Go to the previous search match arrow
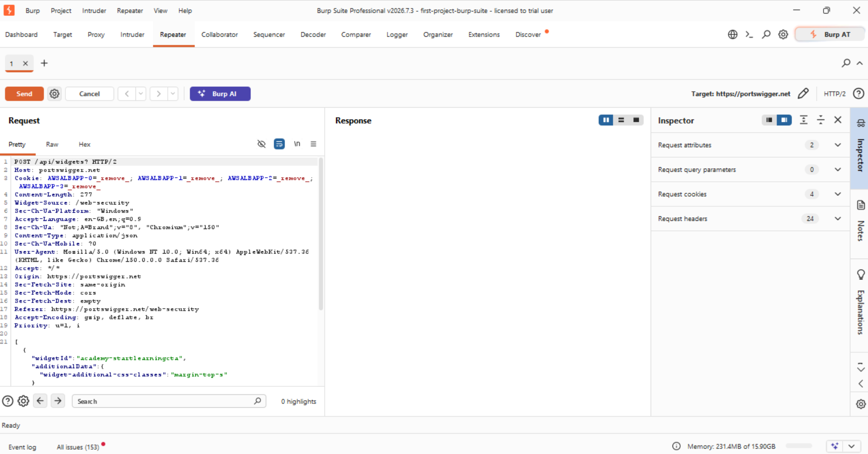 40,401
